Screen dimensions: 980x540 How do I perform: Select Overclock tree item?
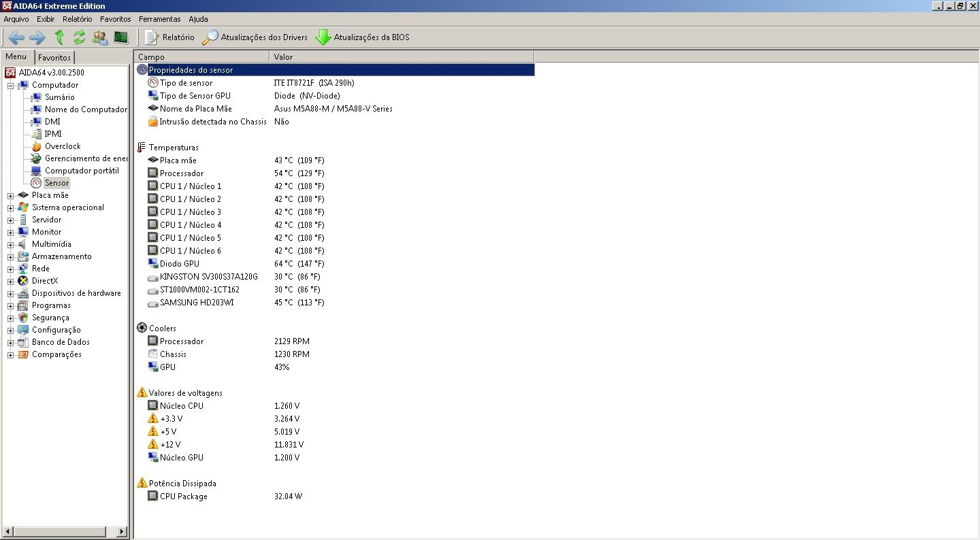point(63,146)
